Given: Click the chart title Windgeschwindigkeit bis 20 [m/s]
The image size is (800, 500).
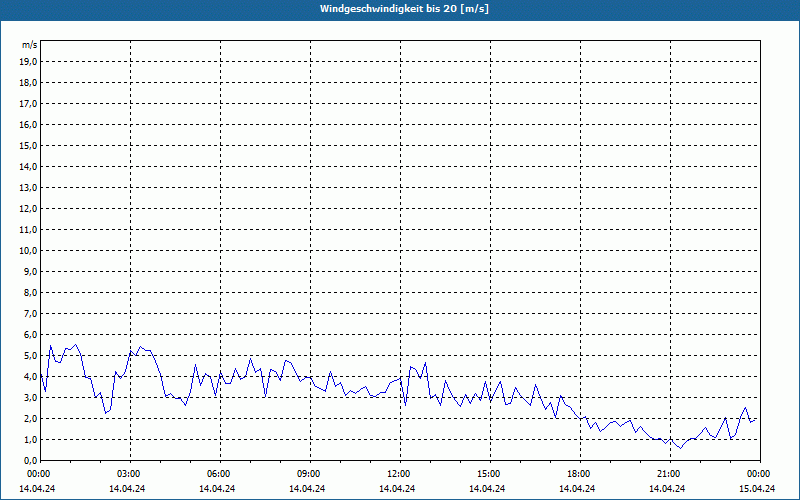Looking at the screenshot, I should (404, 9).
